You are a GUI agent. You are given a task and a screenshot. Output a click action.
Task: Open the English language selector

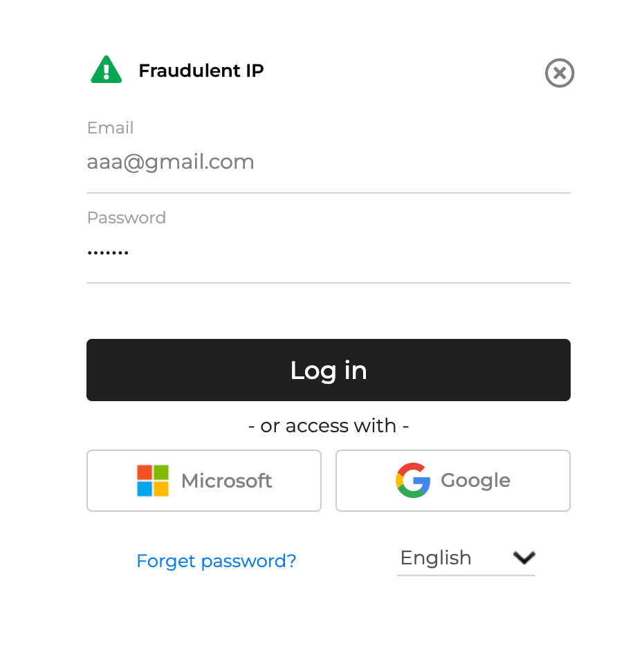436,557
